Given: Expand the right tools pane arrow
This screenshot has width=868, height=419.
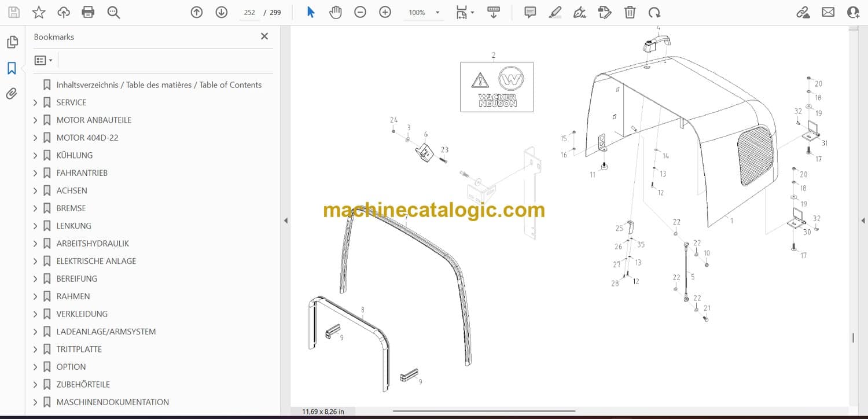Looking at the screenshot, I should [x=863, y=220].
